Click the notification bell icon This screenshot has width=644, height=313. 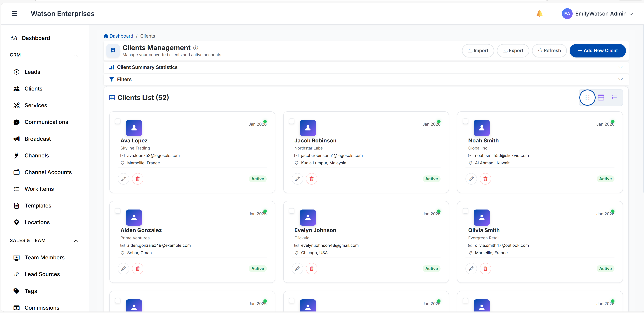(x=539, y=14)
